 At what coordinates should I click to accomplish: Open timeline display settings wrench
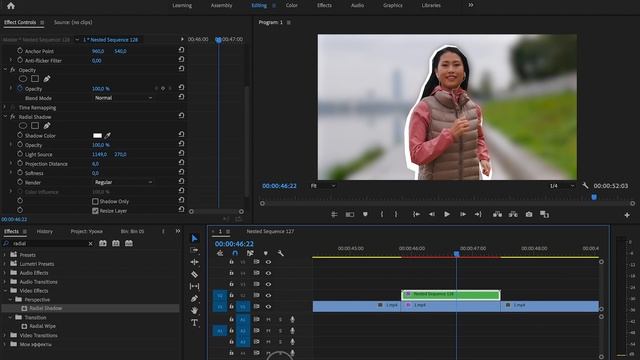[281, 253]
